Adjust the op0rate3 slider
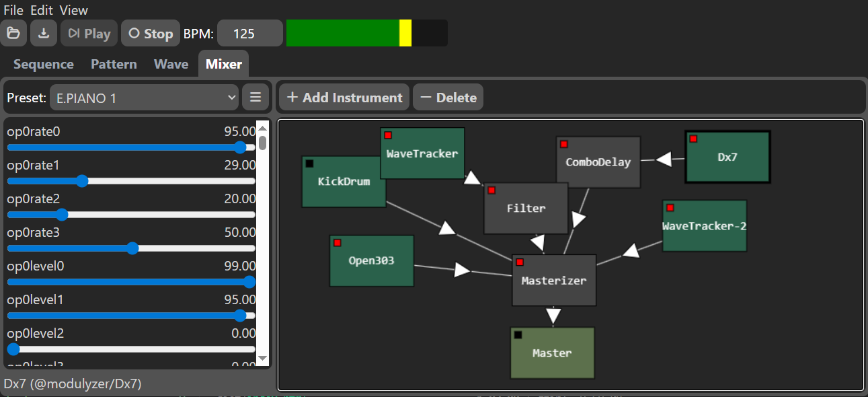This screenshot has height=397, width=868. click(131, 248)
